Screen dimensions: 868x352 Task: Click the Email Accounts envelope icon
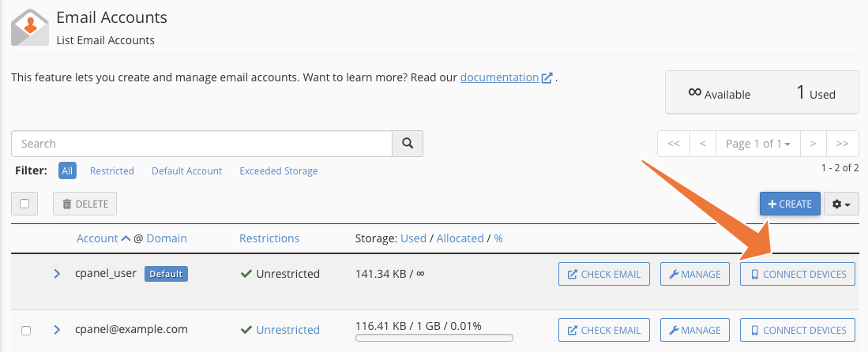(x=30, y=28)
